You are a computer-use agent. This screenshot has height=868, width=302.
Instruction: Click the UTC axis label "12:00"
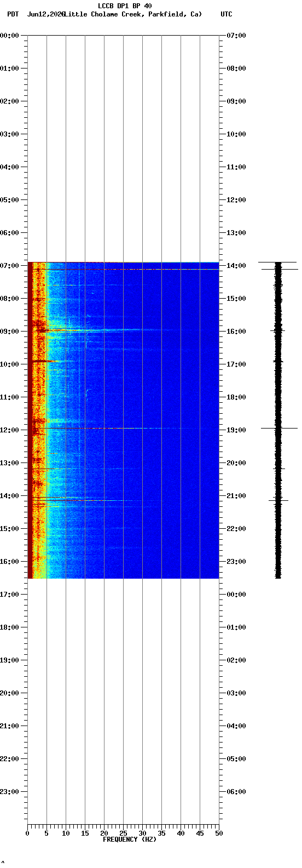click(236, 200)
